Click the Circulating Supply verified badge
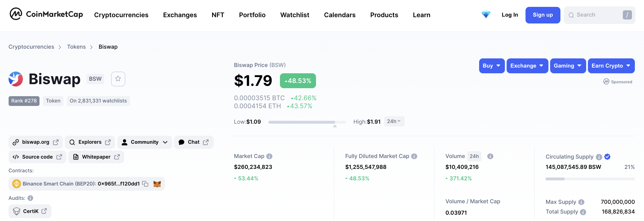Screen dimensions: 644x221 pos(607,157)
